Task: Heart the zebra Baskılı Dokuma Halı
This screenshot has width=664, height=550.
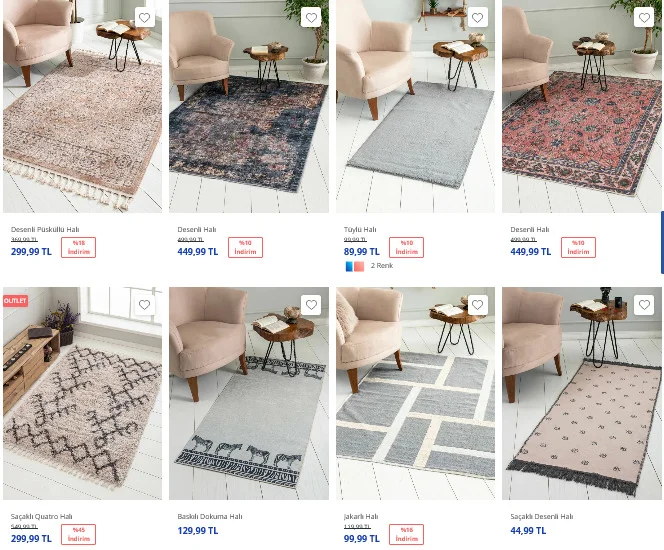Action: pos(311,305)
